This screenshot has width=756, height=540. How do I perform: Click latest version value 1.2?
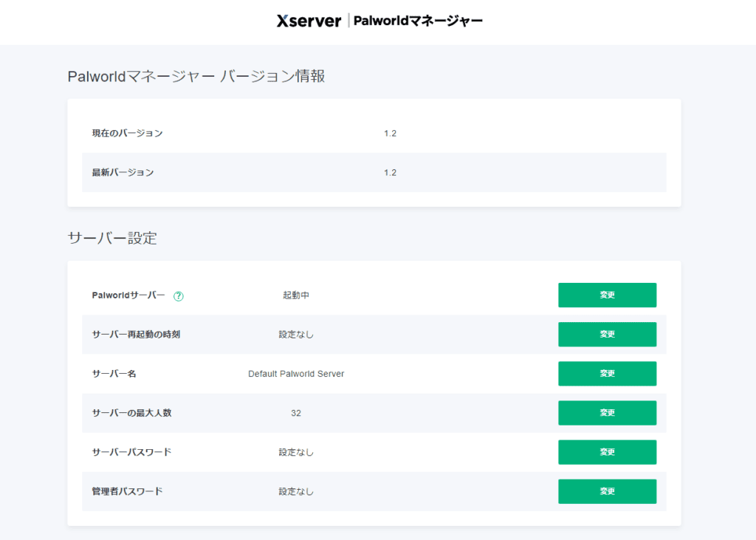(390, 173)
